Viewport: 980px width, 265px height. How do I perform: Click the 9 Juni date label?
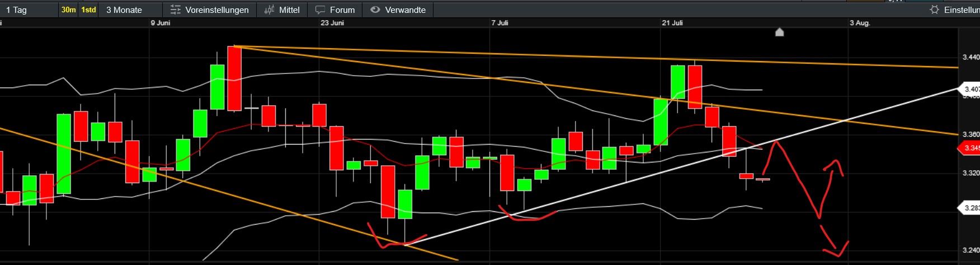tap(161, 23)
